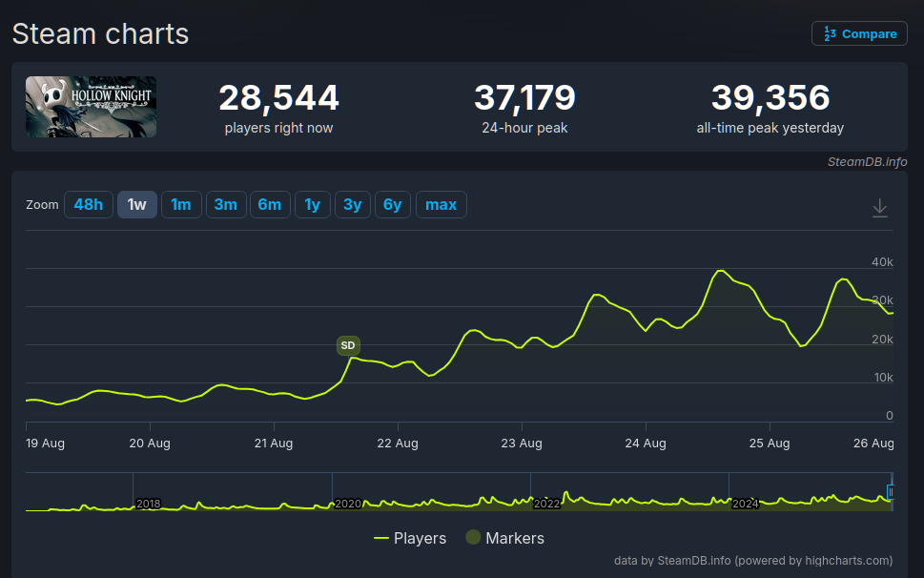This screenshot has width=924, height=578.
Task: Click the 23 Aug axis label
Action: tap(522, 444)
